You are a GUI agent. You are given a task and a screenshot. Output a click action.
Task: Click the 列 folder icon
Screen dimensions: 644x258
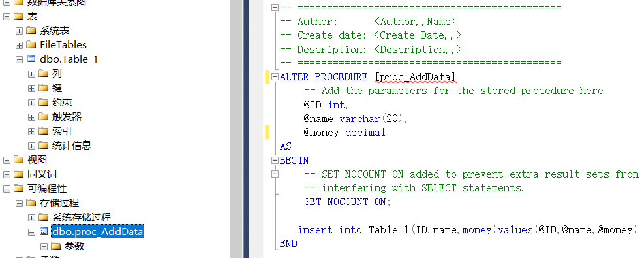44,73
